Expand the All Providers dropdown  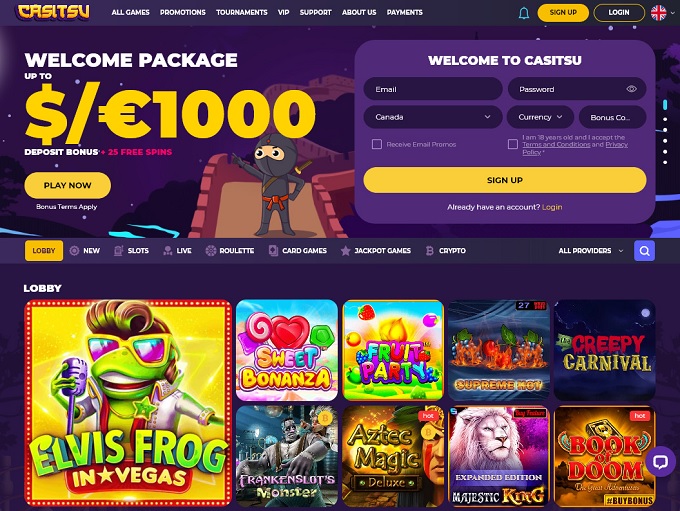tap(591, 251)
